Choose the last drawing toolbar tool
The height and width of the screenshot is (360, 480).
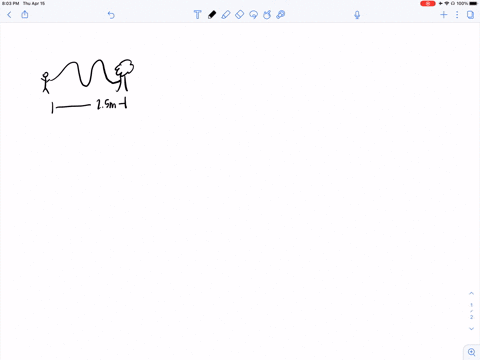(281, 15)
